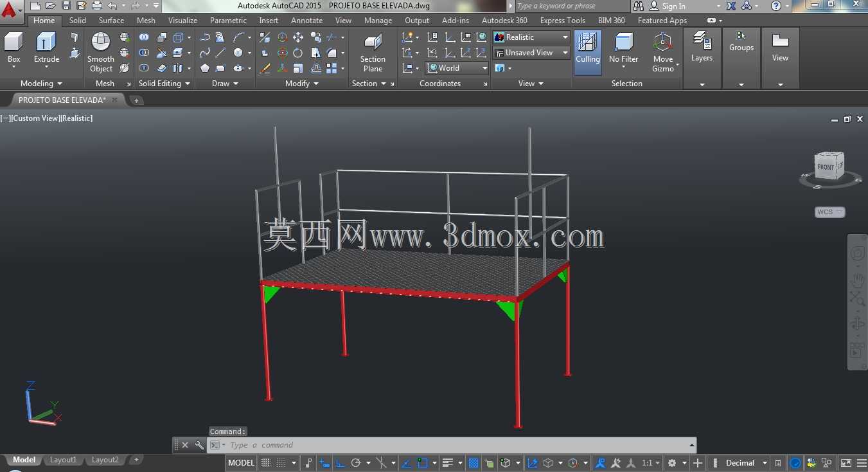Image resolution: width=868 pixels, height=472 pixels.
Task: Select the Polygon tool in Draw panel
Action: coord(205,68)
